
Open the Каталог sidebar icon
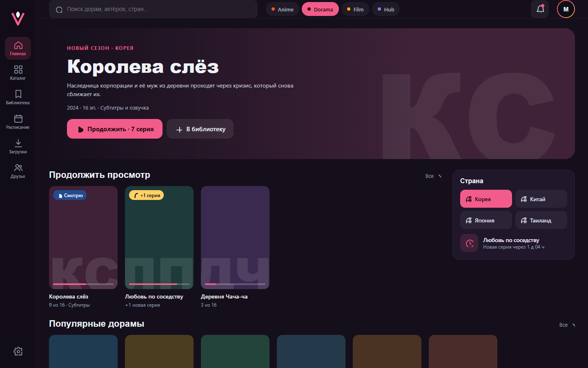(x=18, y=73)
